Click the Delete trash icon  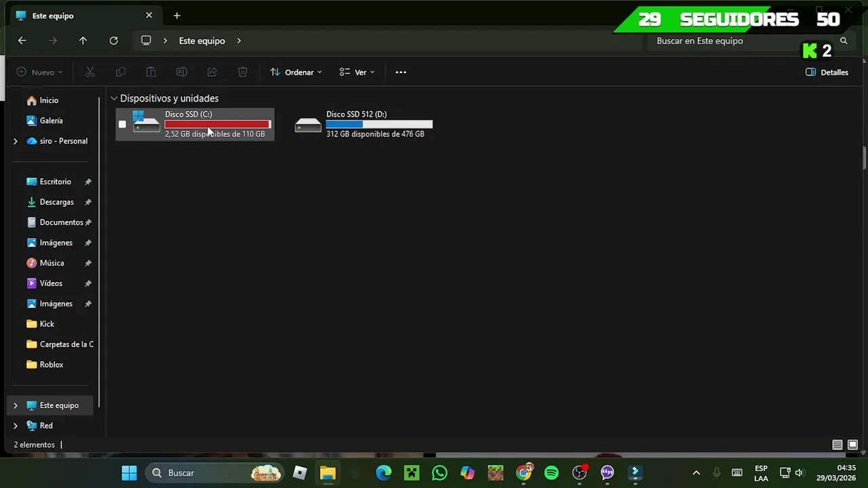(242, 72)
